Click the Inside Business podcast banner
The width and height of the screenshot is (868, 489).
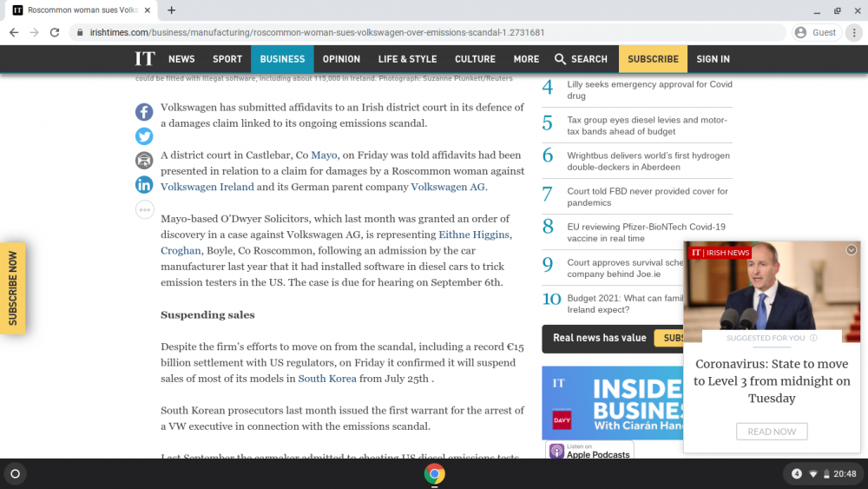(613, 403)
